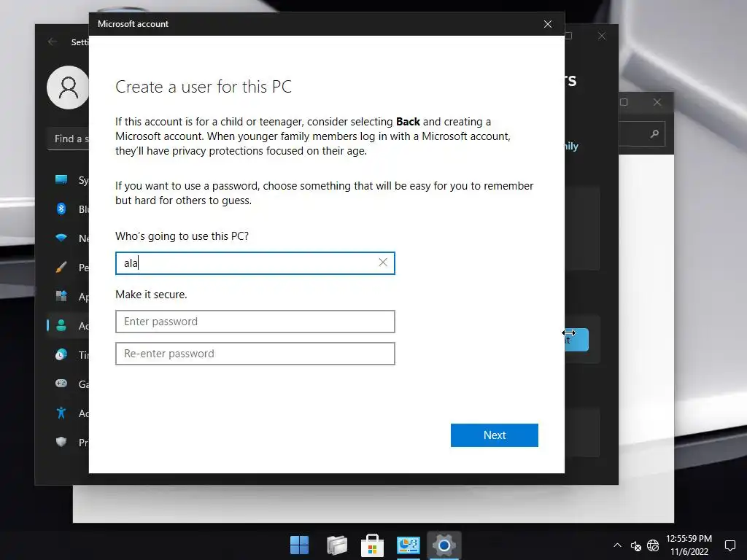Open the Apps category icon in Settings

[61, 296]
